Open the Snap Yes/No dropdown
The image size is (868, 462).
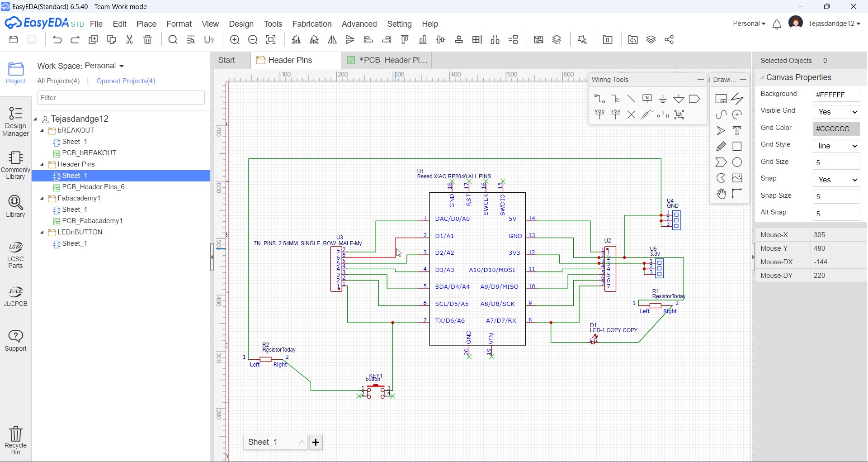(x=836, y=180)
